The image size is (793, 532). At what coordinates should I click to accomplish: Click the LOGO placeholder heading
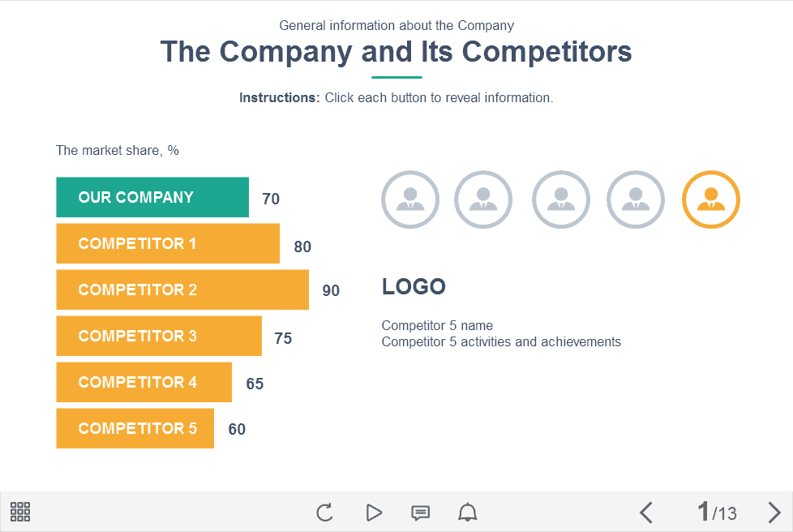[414, 286]
